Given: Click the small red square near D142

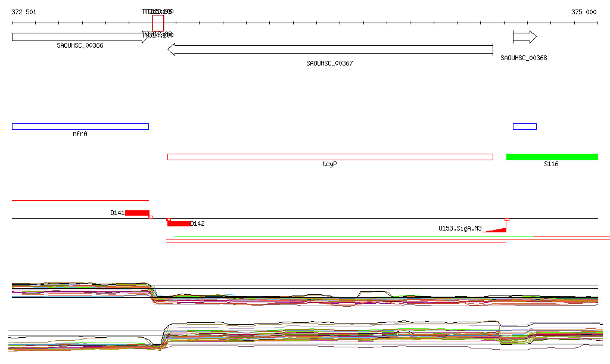Looking at the screenshot, I should pyautogui.click(x=169, y=220).
